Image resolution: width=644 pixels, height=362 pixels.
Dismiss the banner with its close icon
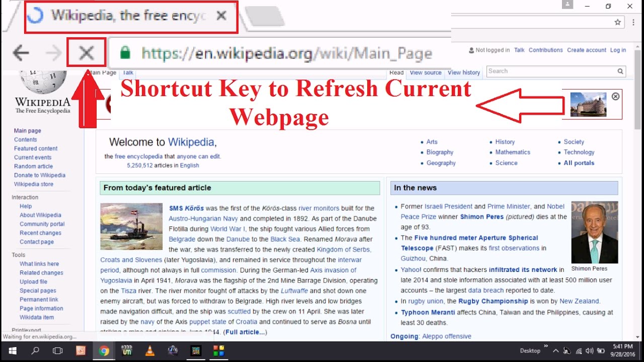pyautogui.click(x=615, y=97)
